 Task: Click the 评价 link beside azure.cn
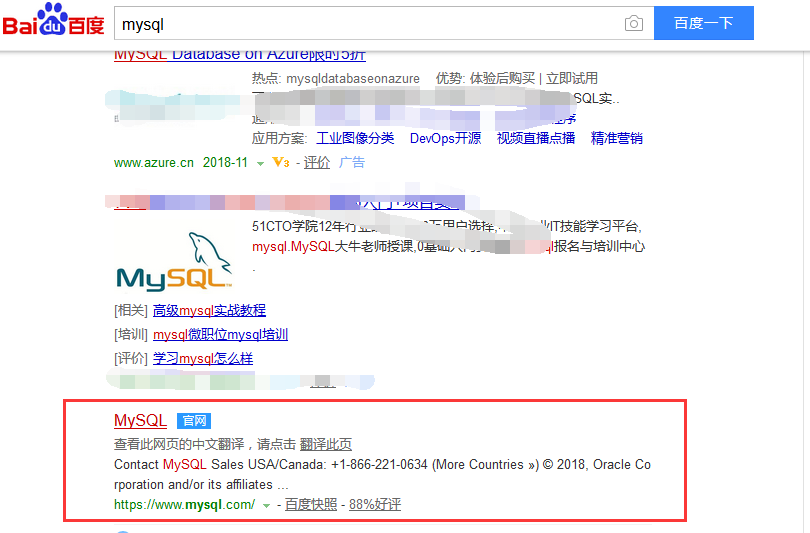[x=316, y=162]
